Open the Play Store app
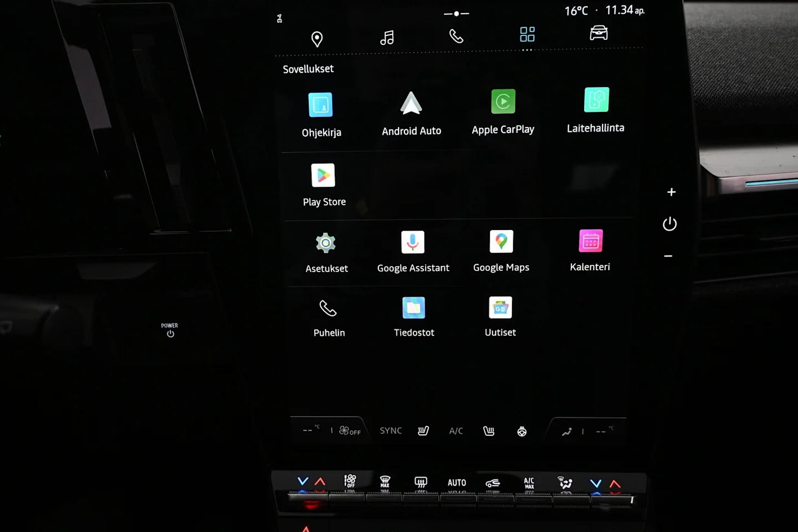This screenshot has height=532, width=798. (324, 186)
